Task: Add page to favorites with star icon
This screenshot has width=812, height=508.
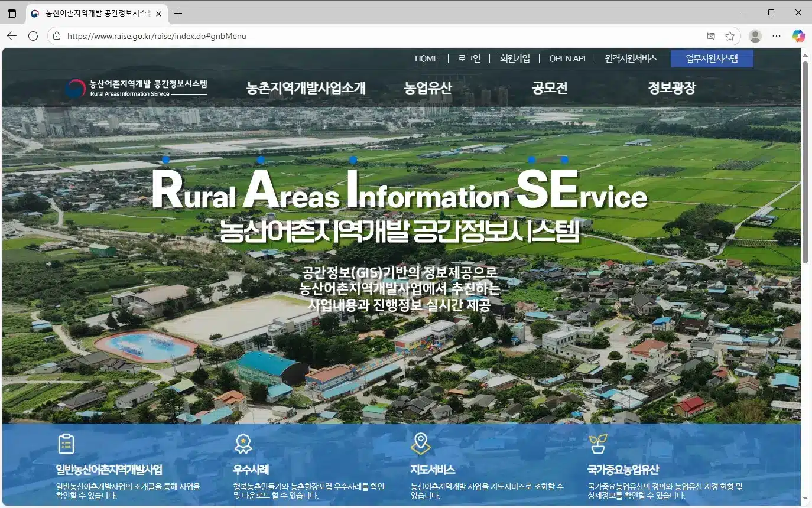Action: (x=730, y=36)
